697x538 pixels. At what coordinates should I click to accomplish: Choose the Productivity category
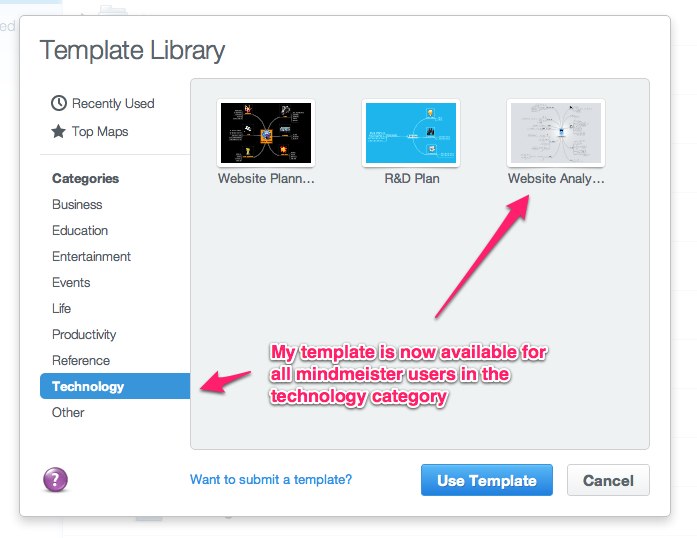coord(84,334)
